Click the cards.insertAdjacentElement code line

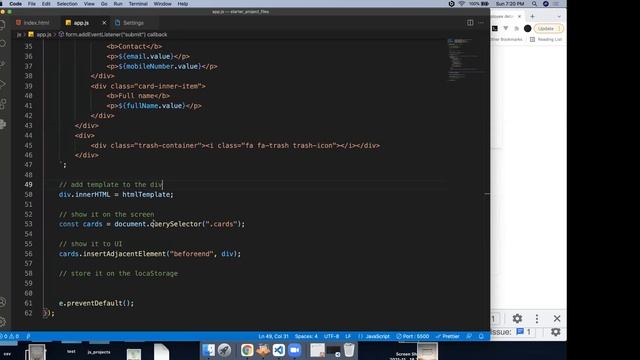[x=150, y=254]
